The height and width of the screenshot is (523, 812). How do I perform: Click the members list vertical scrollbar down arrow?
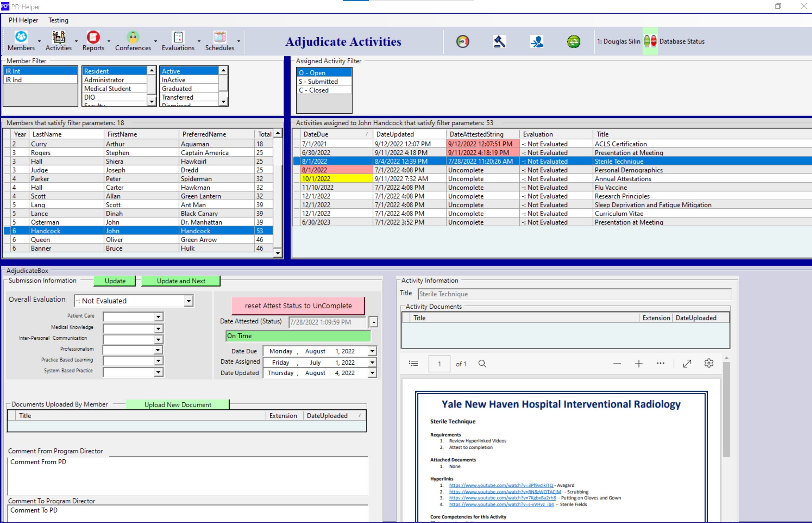pyautogui.click(x=278, y=253)
